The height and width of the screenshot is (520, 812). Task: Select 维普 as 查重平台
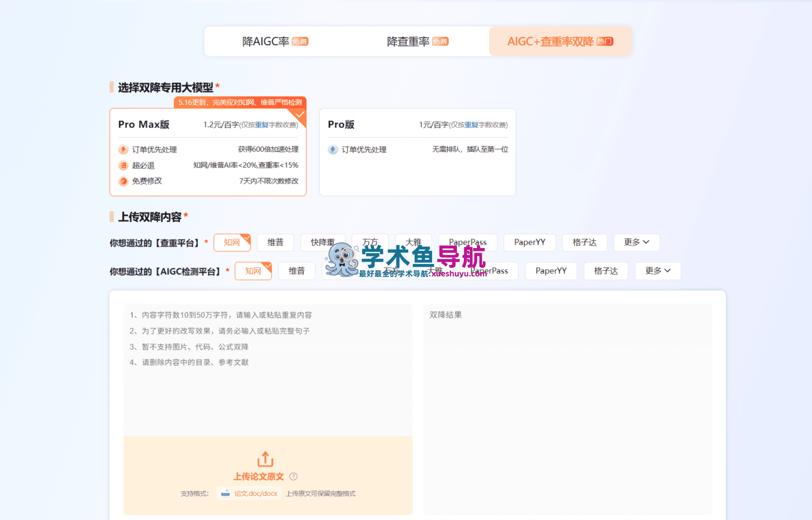pos(275,242)
